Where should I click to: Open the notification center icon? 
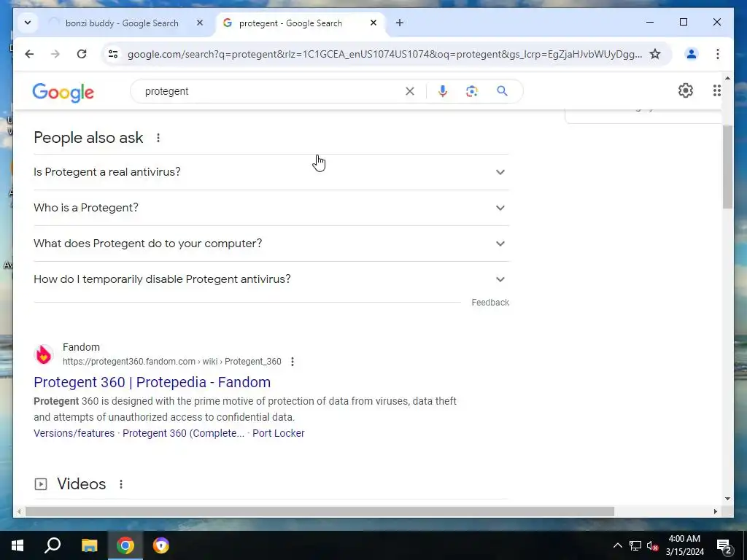pyautogui.click(x=724, y=546)
